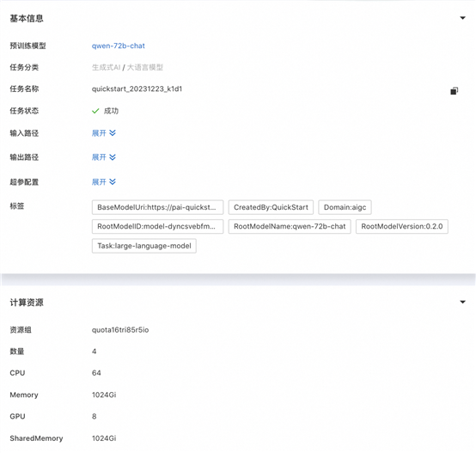
Task: Click the 生成式AI category text
Action: (107, 67)
